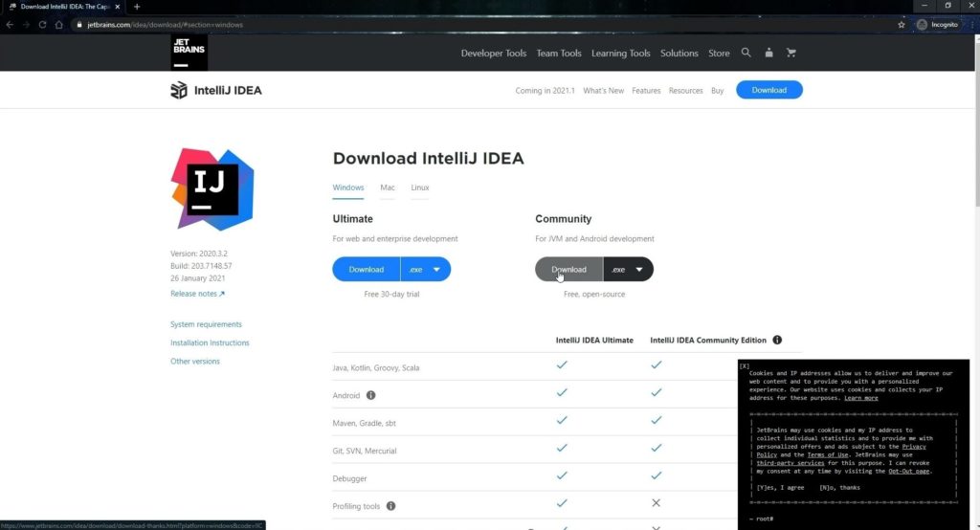Screen dimensions: 980x530
Task: Click the browser home icon
Action: [x=58, y=24]
